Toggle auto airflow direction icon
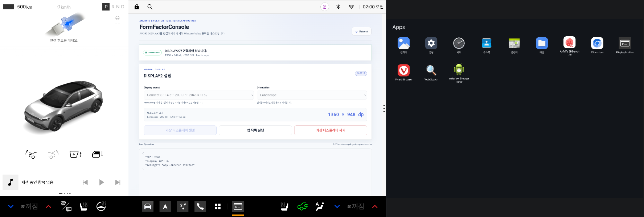 click(320, 206)
